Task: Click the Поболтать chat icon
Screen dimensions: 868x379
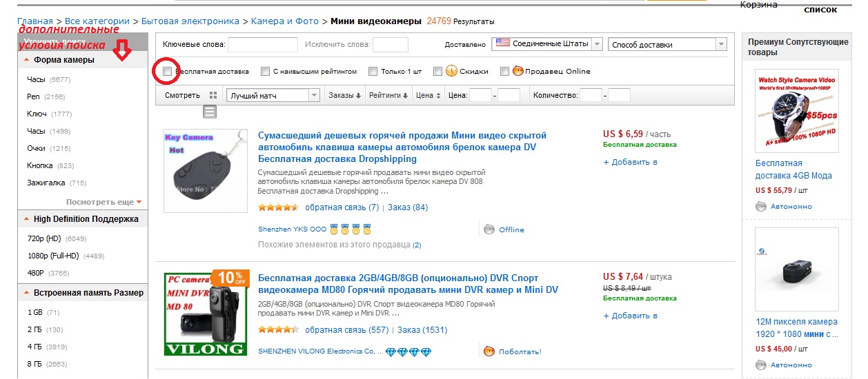Action: [489, 351]
